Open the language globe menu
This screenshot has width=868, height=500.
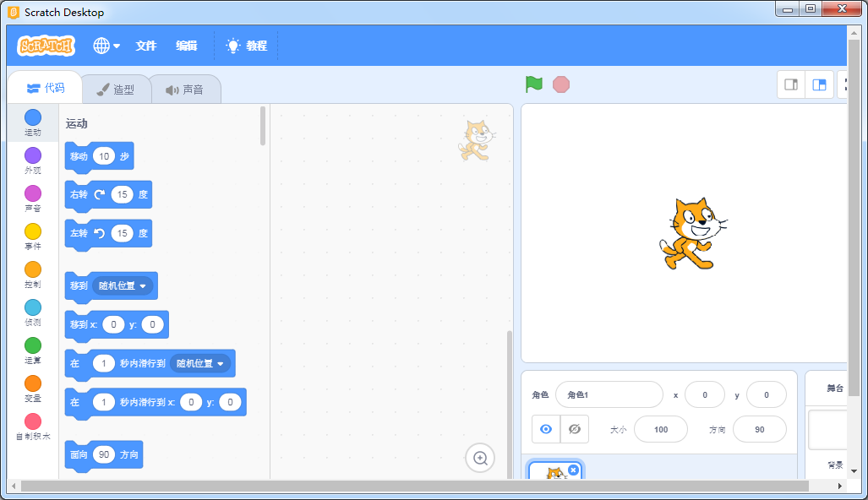(x=106, y=46)
